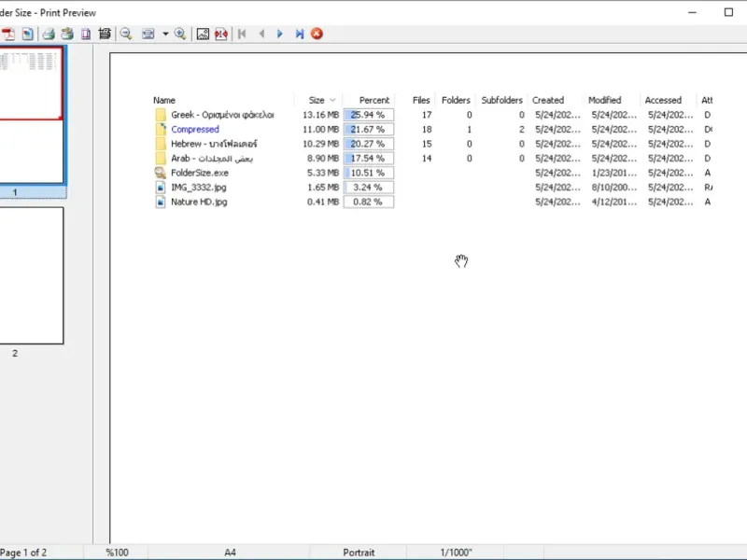Click the Zoom Out magnifier icon
Screen dimensions: 747x560
click(x=126, y=34)
